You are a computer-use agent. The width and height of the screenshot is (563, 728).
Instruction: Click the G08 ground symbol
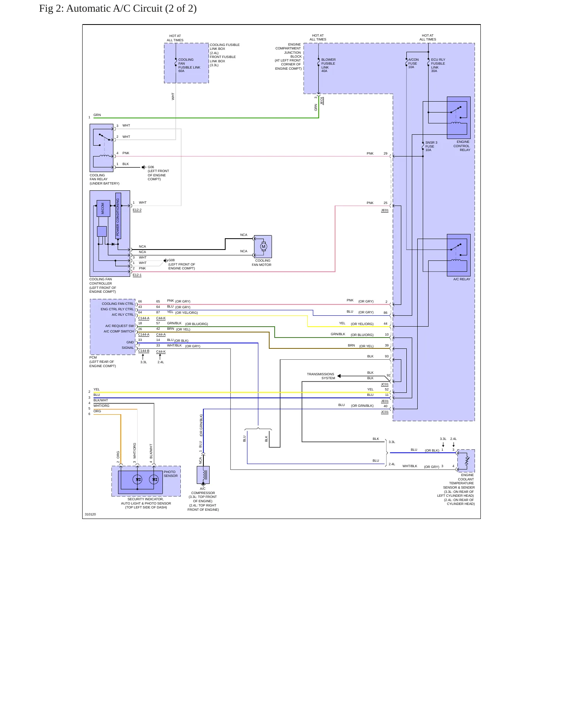click(166, 260)
